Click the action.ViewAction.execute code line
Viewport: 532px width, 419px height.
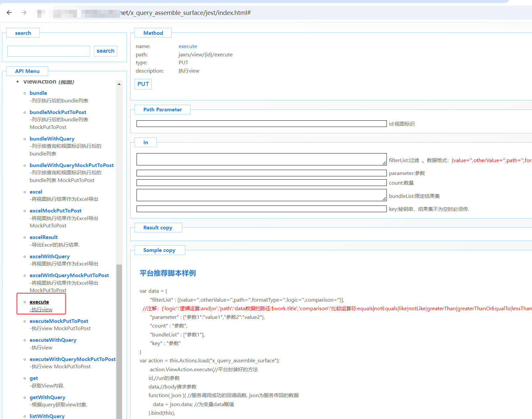204,370
